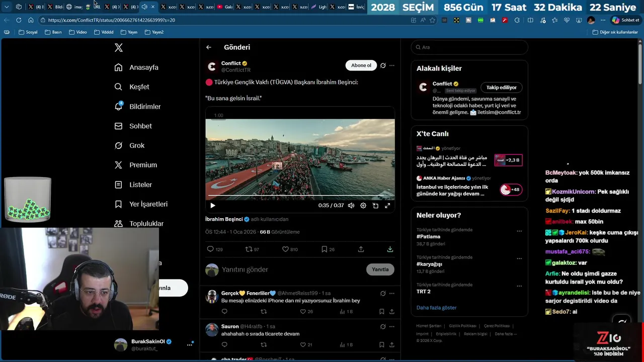Expand the Daha fazla footer menu
Screen dimensions: 644x362
point(506,334)
